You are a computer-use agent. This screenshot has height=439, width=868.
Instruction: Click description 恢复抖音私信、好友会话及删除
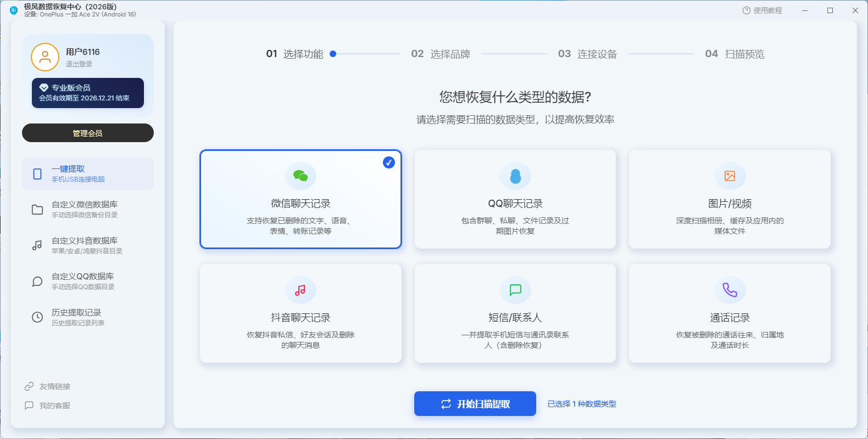coord(301,335)
